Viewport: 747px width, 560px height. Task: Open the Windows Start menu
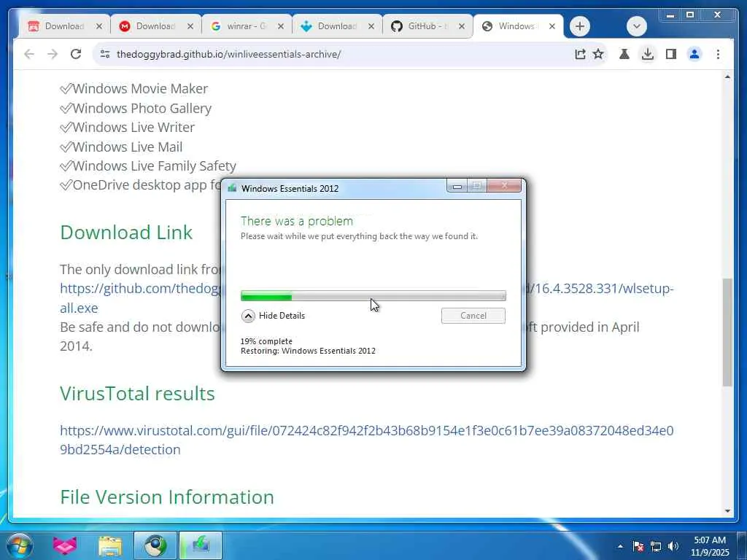pos(20,545)
